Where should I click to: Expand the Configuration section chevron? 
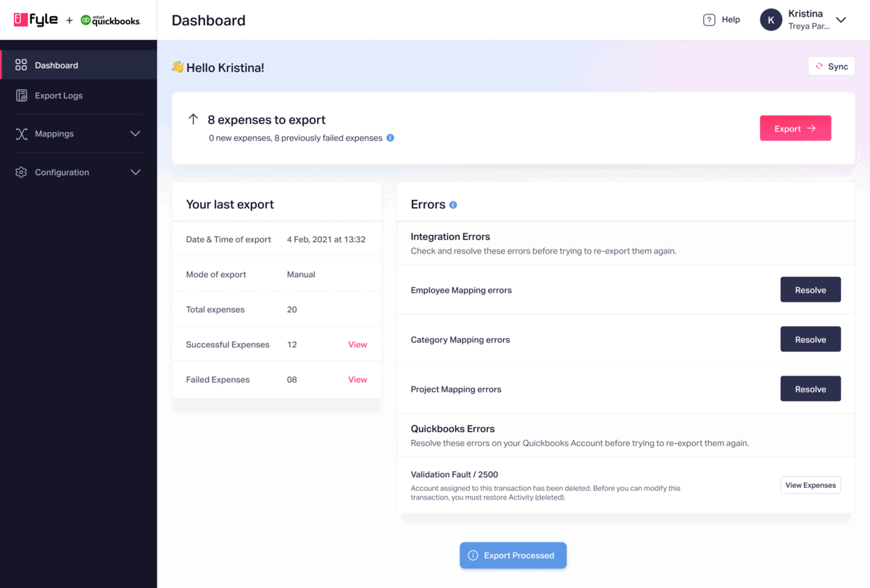click(x=135, y=172)
